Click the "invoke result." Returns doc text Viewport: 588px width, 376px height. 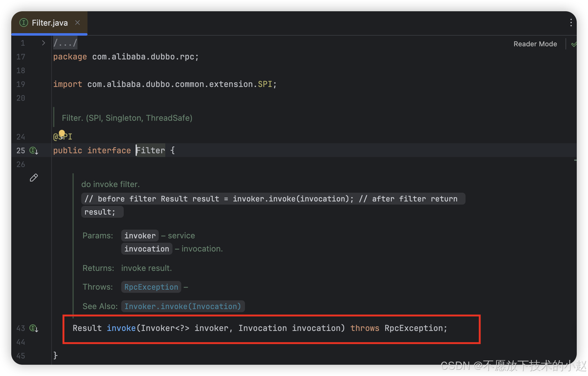[147, 268]
